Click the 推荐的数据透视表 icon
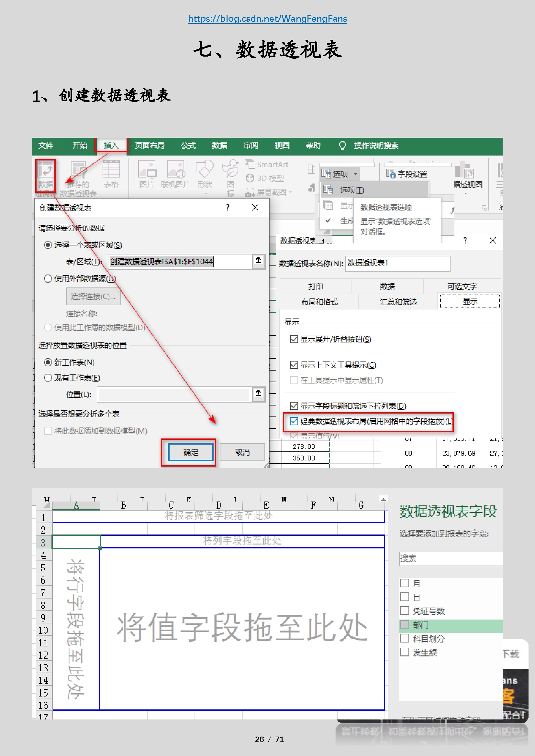The height and width of the screenshot is (756, 535). coord(78,178)
